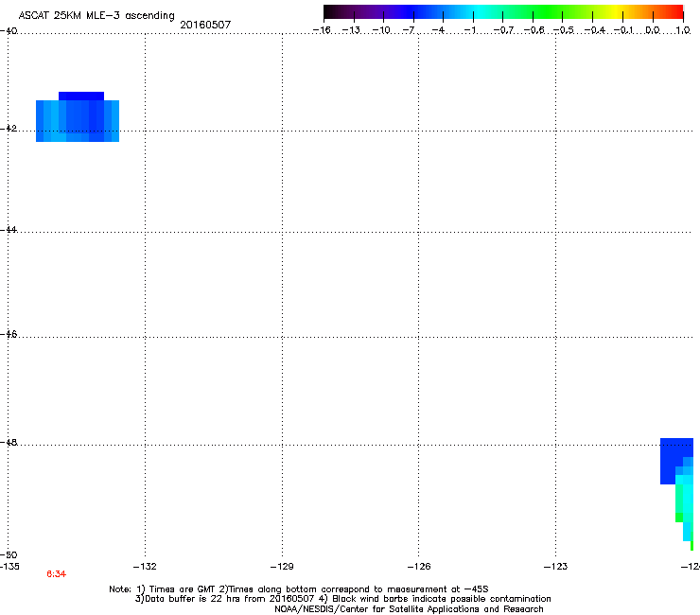The height and width of the screenshot is (615, 700).
Task: Click the red pass time label
Action: [x=56, y=574]
